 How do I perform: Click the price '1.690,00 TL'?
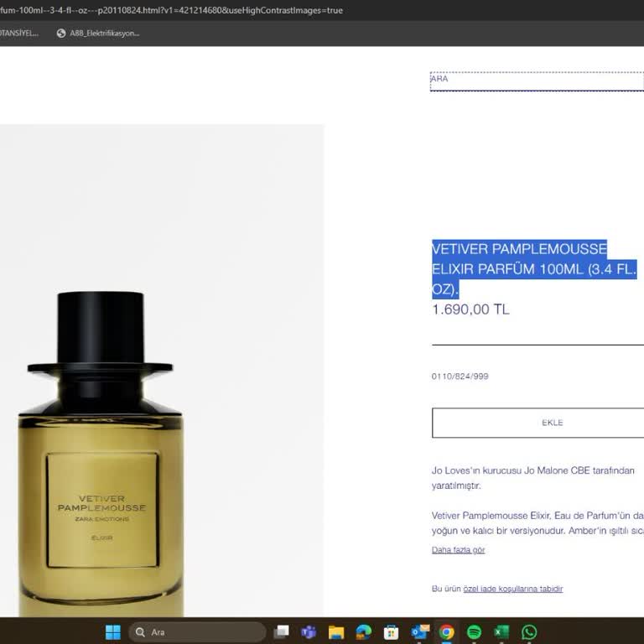(470, 309)
